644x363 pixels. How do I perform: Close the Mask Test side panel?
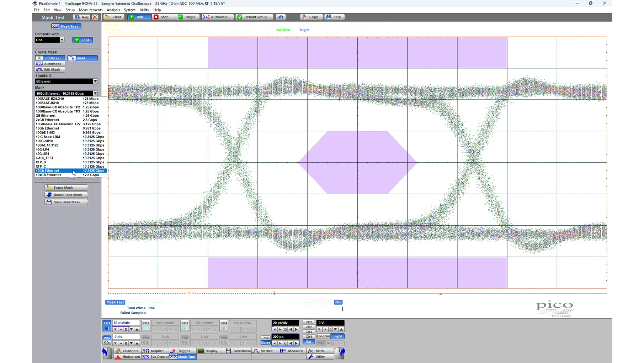[95, 17]
